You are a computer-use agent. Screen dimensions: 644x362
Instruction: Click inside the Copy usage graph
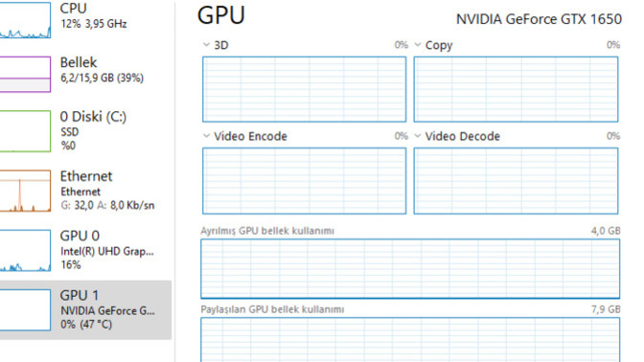pos(516,89)
